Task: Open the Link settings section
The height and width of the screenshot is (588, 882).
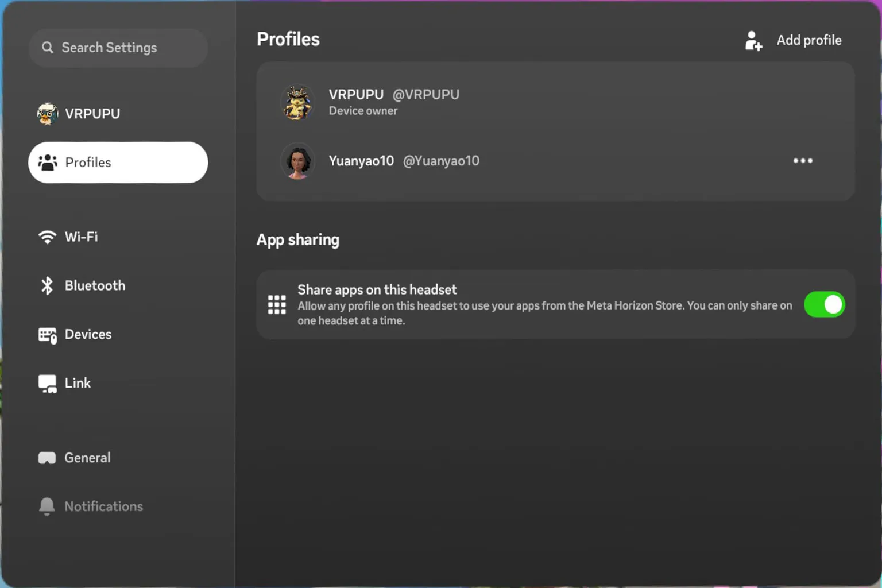Action: pos(118,383)
